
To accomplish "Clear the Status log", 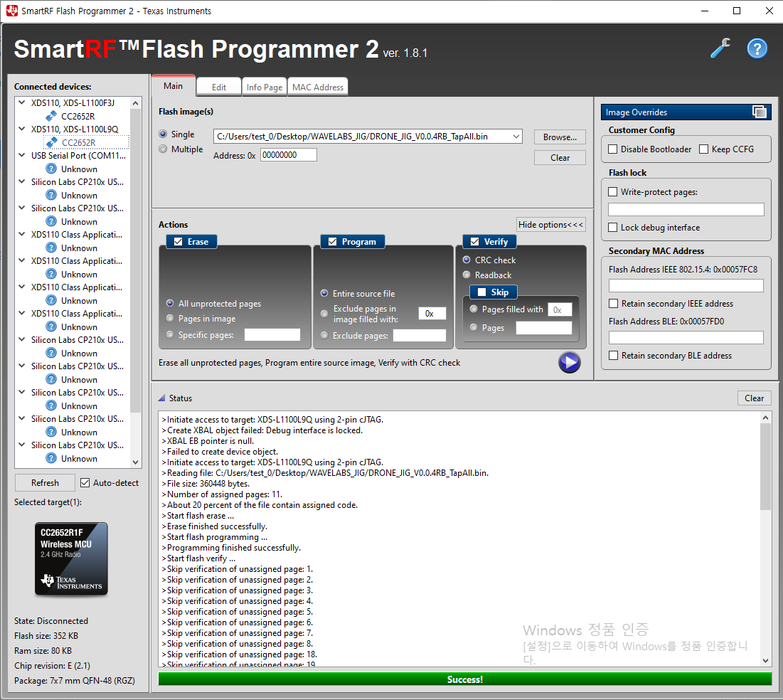I will pyautogui.click(x=754, y=398).
